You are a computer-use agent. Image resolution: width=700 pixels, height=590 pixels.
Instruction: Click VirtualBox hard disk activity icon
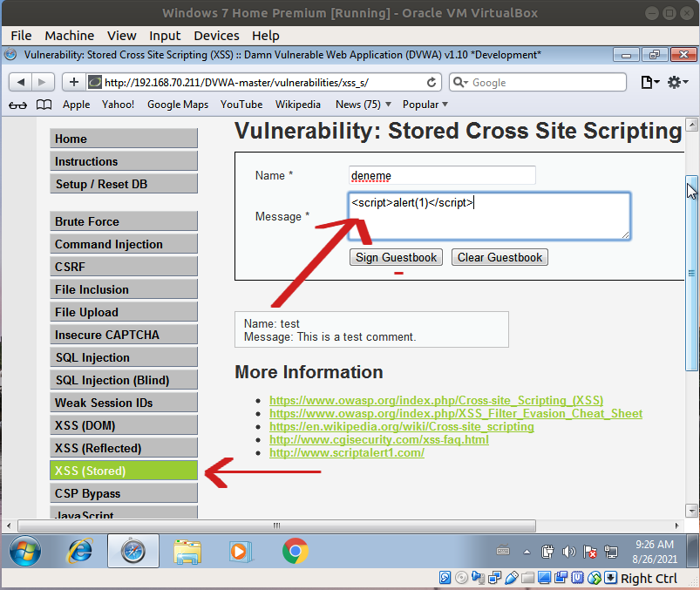tap(445, 578)
